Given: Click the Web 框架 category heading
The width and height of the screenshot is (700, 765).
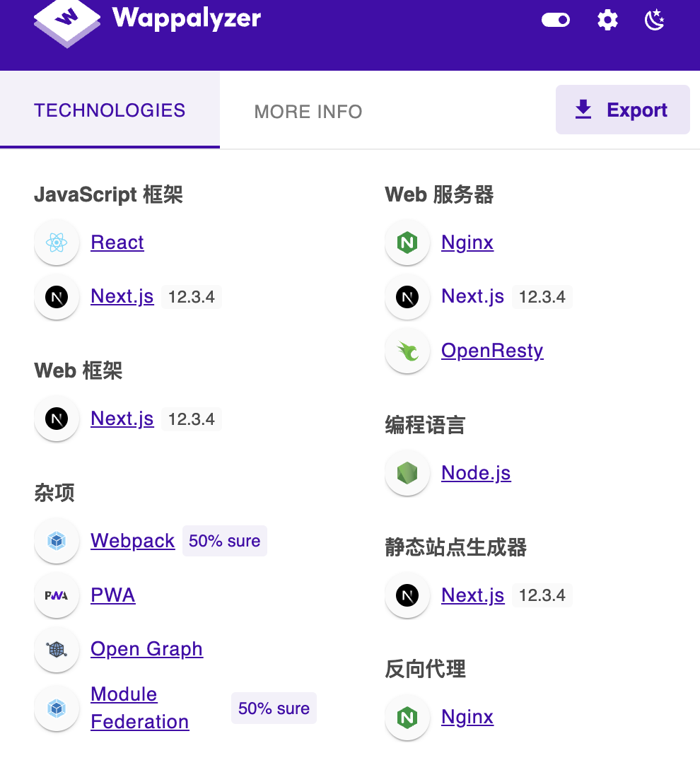Looking at the screenshot, I should pos(78,370).
